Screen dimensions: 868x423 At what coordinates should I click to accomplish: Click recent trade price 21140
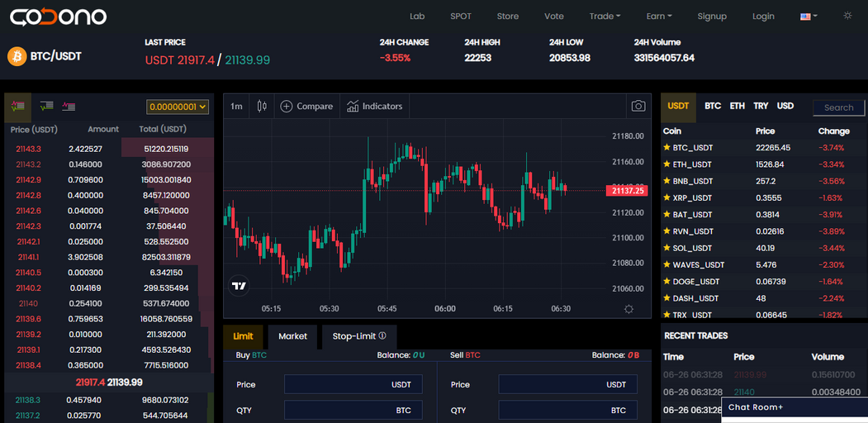tap(744, 392)
